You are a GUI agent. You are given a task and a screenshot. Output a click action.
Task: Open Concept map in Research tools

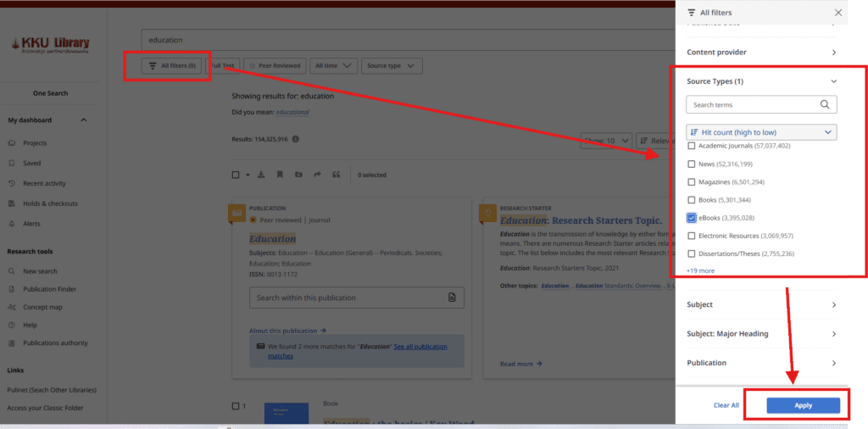[42, 307]
